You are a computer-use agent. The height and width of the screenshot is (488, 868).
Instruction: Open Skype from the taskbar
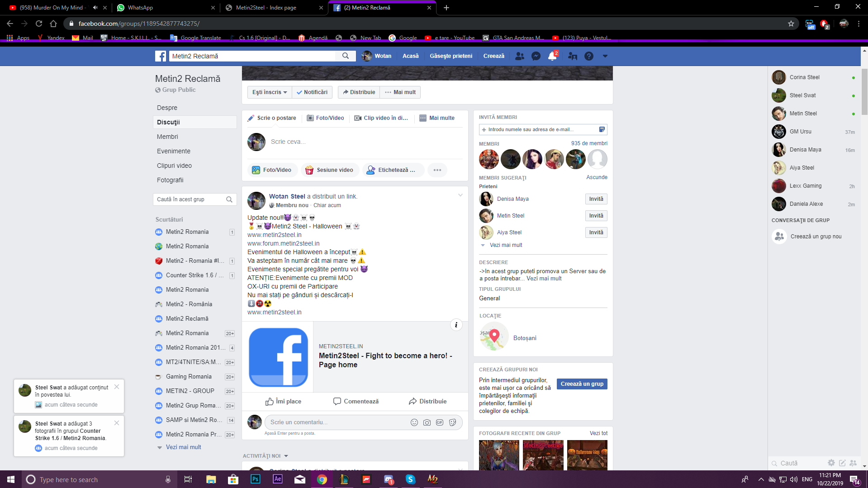point(411,479)
